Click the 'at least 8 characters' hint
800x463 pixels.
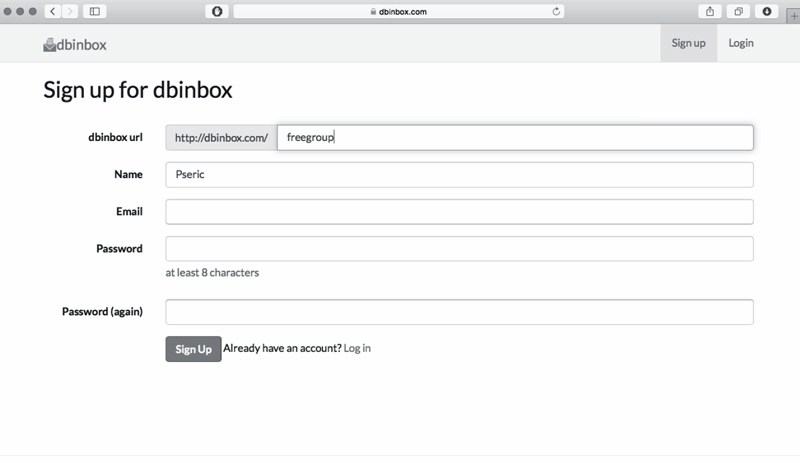(x=212, y=273)
